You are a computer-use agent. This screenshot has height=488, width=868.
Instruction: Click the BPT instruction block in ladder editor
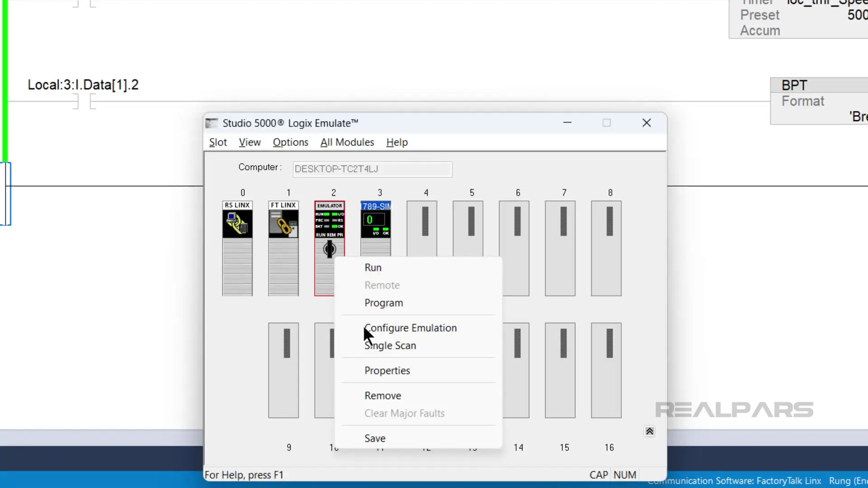[x=819, y=101]
